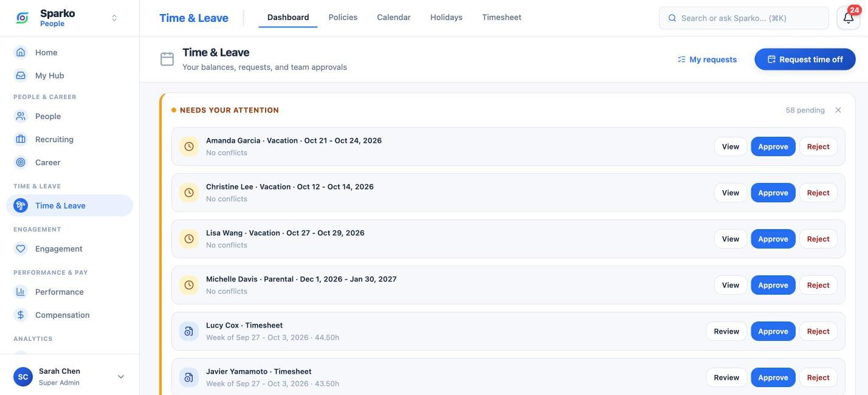868x395 pixels.
Task: Open My Hub sidebar label
Action: click(49, 75)
